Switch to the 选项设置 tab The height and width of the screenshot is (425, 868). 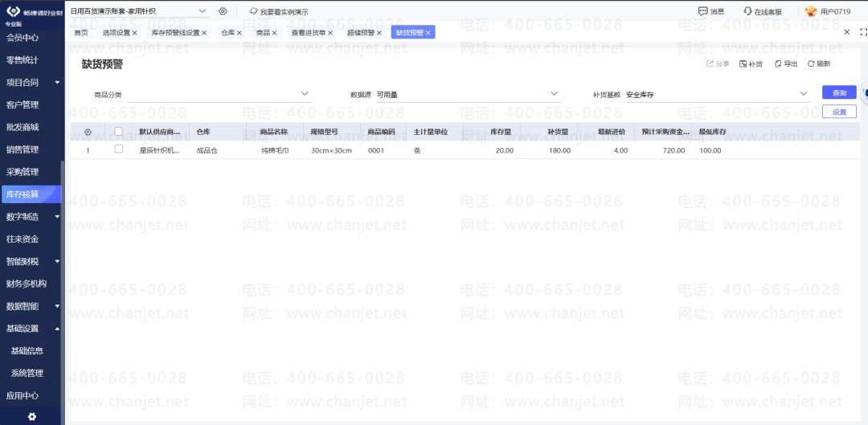(x=117, y=33)
